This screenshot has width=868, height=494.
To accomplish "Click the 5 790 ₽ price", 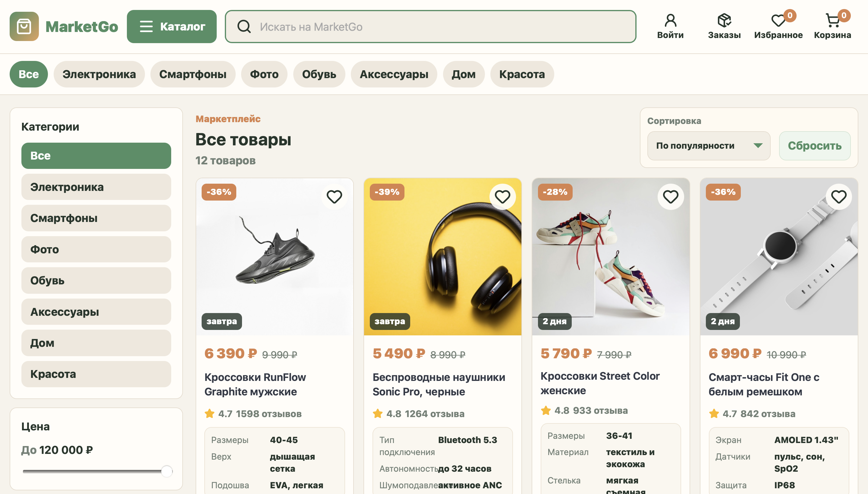I will (566, 353).
